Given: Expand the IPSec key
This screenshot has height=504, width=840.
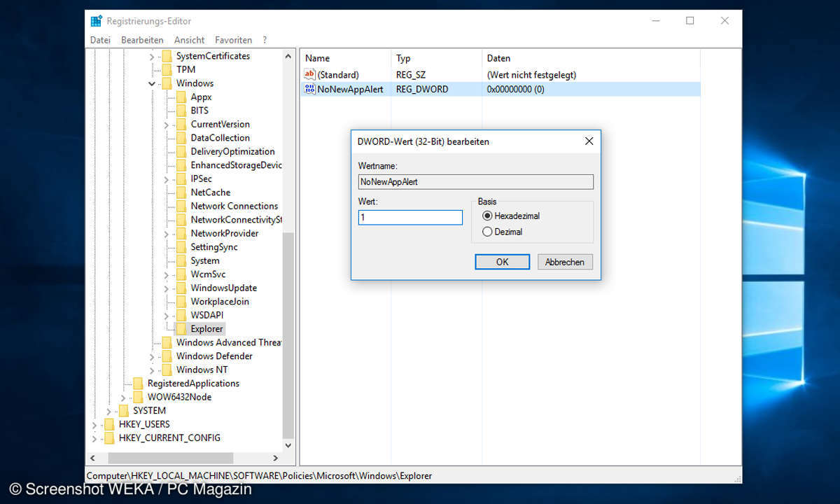Looking at the screenshot, I should [x=167, y=179].
